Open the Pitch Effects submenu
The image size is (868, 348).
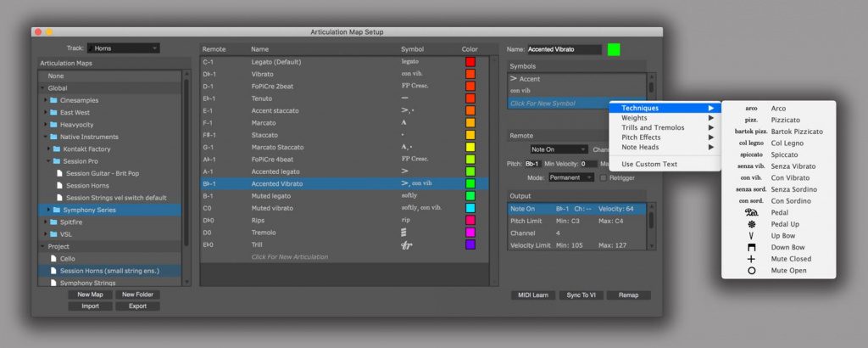click(665, 138)
